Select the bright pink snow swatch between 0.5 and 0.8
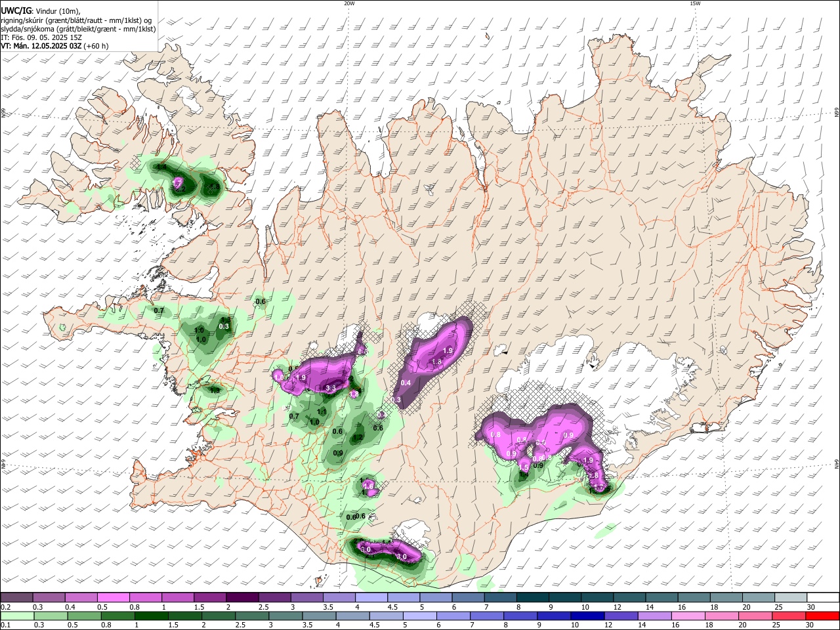Screen dimensions: 840x630 pos(114,598)
